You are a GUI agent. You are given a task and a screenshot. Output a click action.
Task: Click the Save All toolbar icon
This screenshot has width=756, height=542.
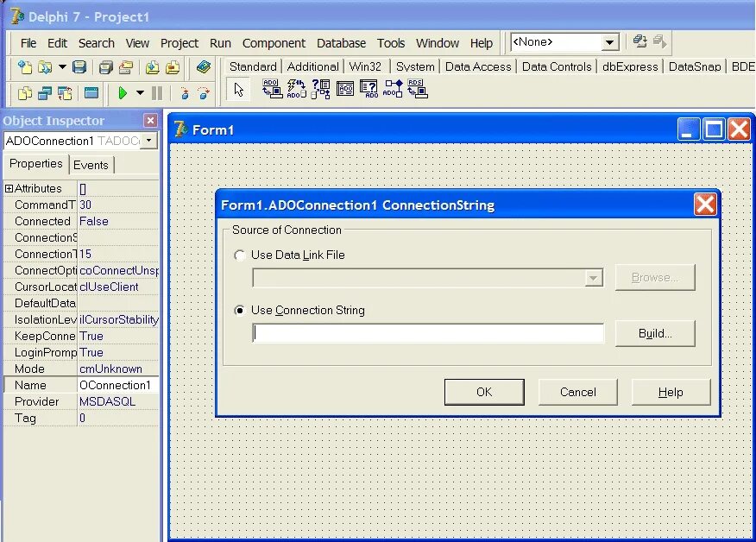point(105,67)
